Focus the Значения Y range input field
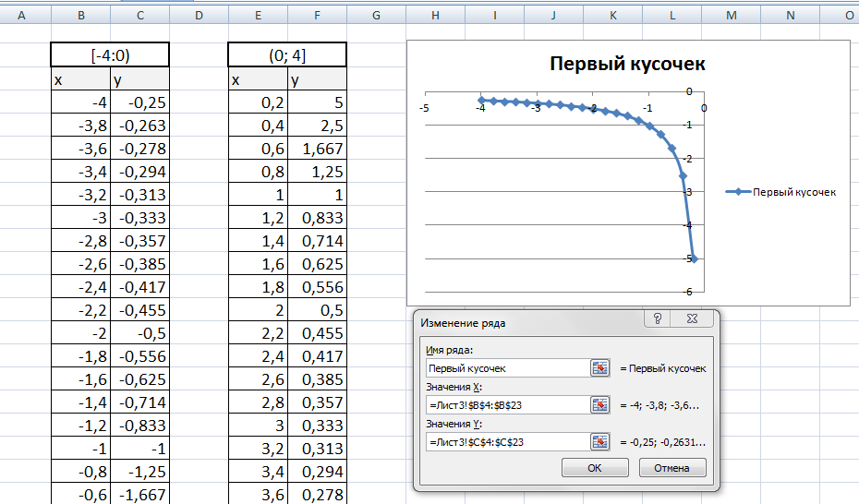This screenshot has width=859, height=504. 506,442
